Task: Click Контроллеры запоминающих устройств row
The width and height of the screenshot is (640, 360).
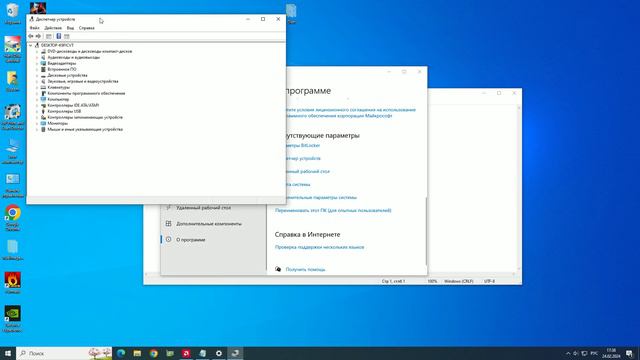Action: [x=85, y=118]
